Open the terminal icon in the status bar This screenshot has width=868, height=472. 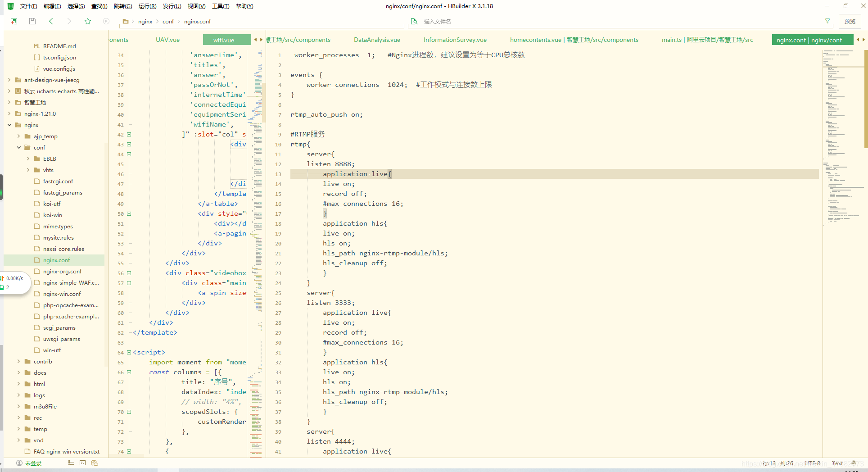point(82,463)
